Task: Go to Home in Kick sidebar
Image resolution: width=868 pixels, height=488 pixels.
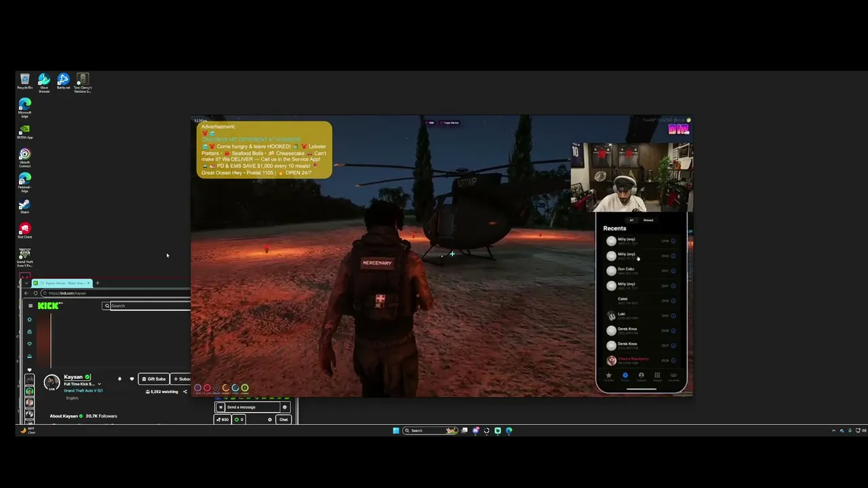Action: [x=29, y=319]
